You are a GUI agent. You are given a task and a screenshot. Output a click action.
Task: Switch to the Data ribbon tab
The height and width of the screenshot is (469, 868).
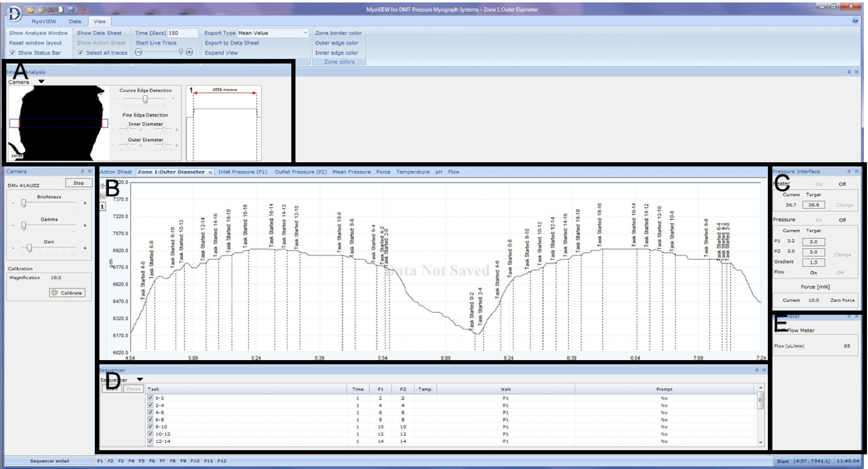[x=75, y=21]
